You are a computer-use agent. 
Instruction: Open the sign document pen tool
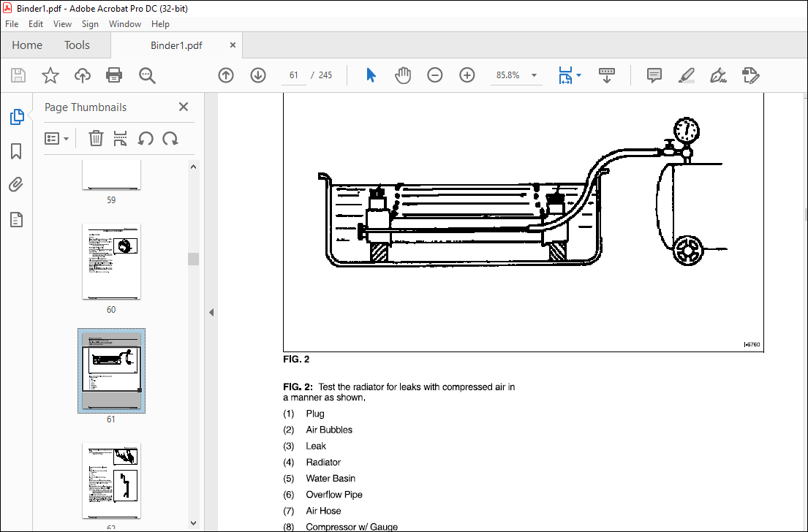tap(718, 75)
